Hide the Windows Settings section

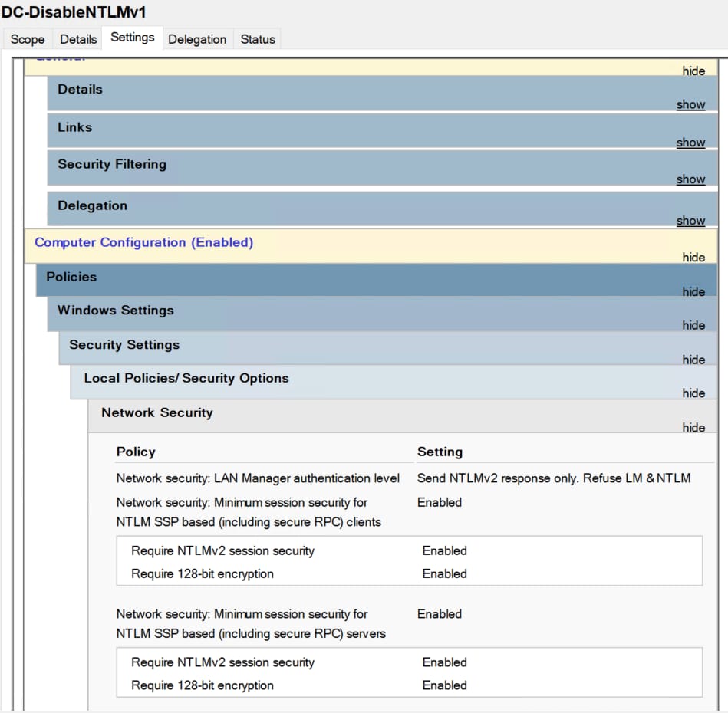click(x=693, y=325)
